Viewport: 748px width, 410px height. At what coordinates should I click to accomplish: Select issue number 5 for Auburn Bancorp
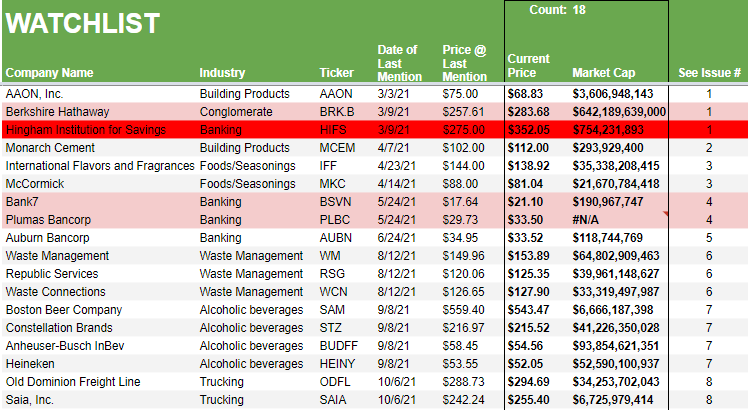709,238
